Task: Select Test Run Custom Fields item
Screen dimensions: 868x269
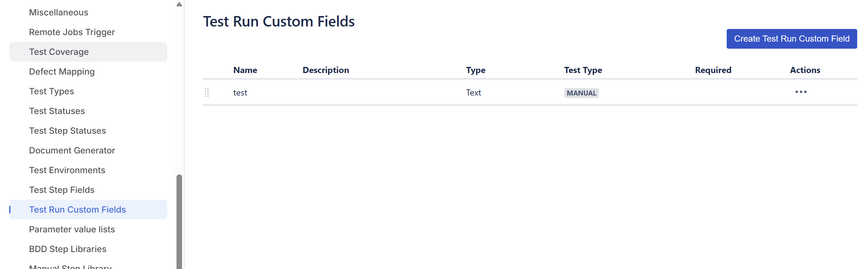Action: pyautogui.click(x=88, y=210)
